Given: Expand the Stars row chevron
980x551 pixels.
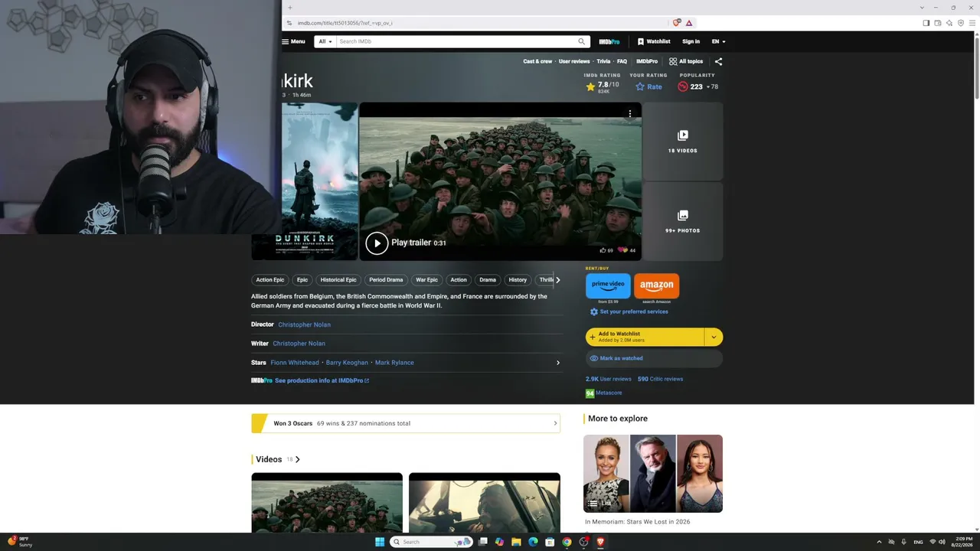Looking at the screenshot, I should pyautogui.click(x=557, y=363).
